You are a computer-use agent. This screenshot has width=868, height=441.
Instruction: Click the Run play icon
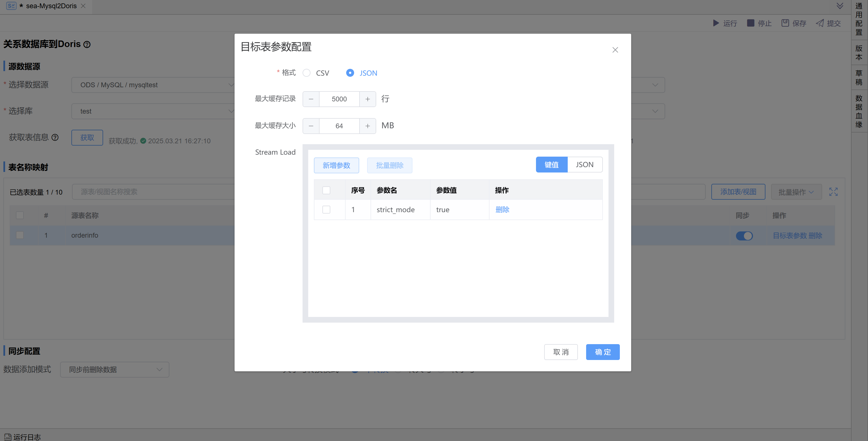tap(716, 23)
